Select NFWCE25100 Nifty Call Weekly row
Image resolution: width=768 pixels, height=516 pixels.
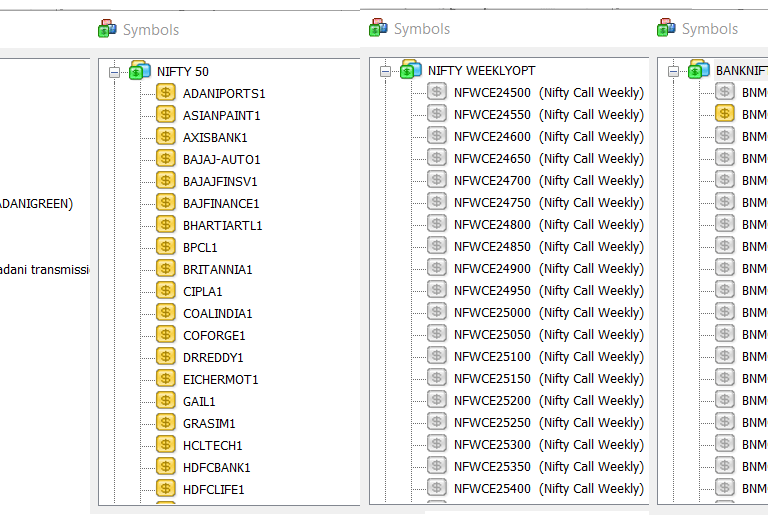(x=549, y=357)
